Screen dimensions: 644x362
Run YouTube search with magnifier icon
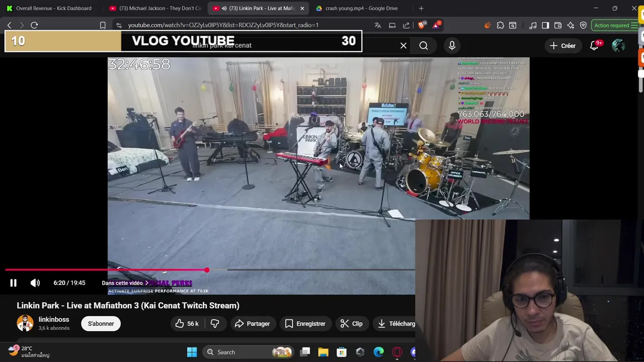(424, 46)
